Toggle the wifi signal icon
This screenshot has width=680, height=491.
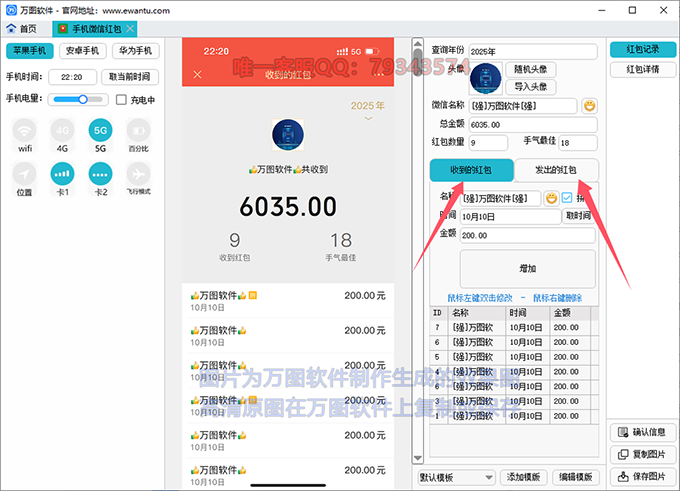click(x=25, y=131)
